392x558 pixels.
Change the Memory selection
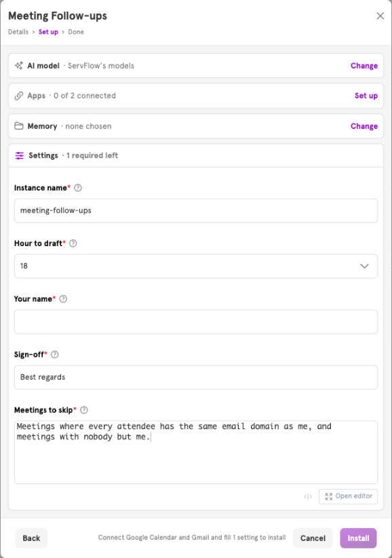tap(364, 126)
